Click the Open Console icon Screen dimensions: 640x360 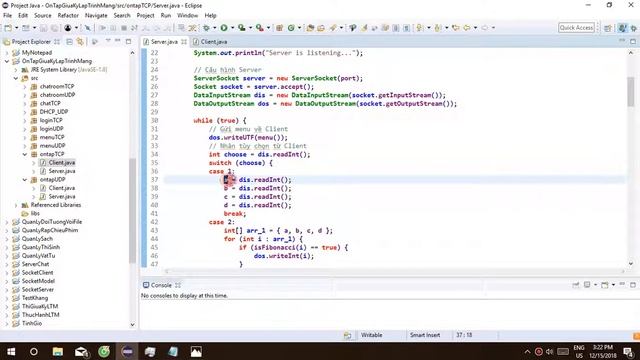(604, 285)
